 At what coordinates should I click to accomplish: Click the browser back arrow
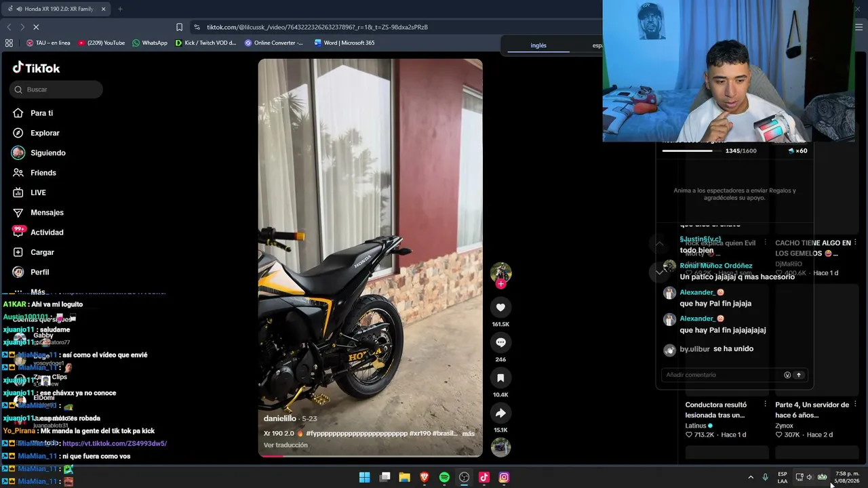pyautogui.click(x=9, y=27)
